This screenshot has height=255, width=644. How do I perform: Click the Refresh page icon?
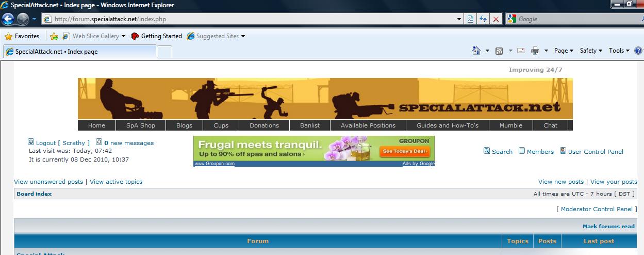(483, 19)
